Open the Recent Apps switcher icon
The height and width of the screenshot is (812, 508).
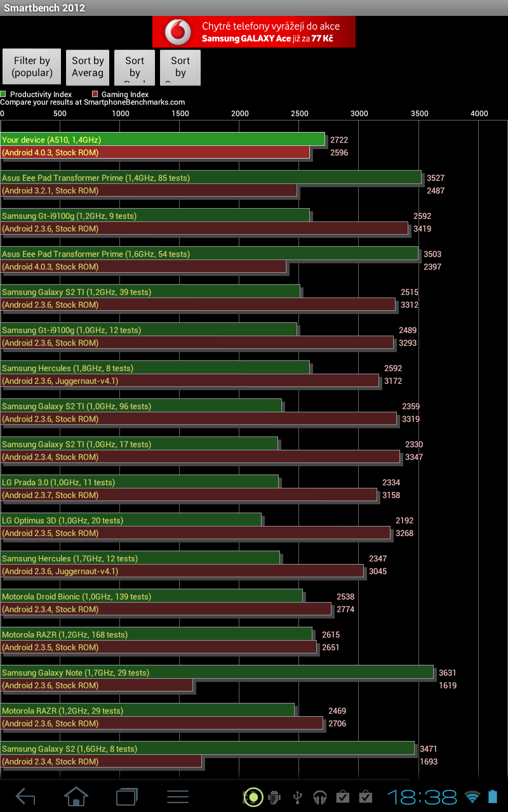click(x=127, y=796)
